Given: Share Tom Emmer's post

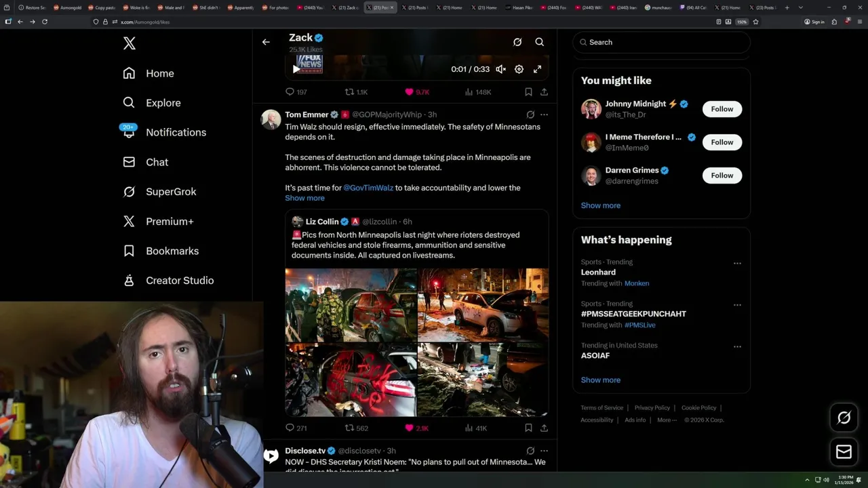Looking at the screenshot, I should 544,428.
